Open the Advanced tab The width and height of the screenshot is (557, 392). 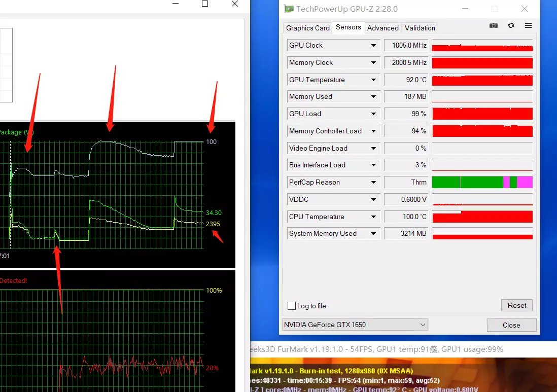pos(383,28)
